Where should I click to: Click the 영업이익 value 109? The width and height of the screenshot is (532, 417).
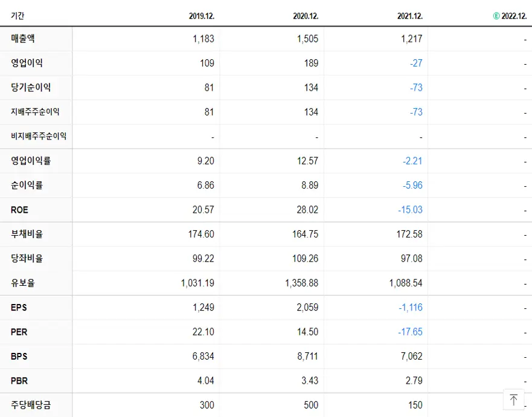[x=207, y=63]
